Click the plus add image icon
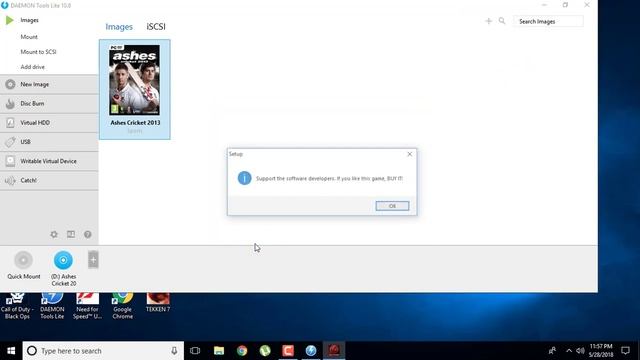The width and height of the screenshot is (640, 360). 489,21
